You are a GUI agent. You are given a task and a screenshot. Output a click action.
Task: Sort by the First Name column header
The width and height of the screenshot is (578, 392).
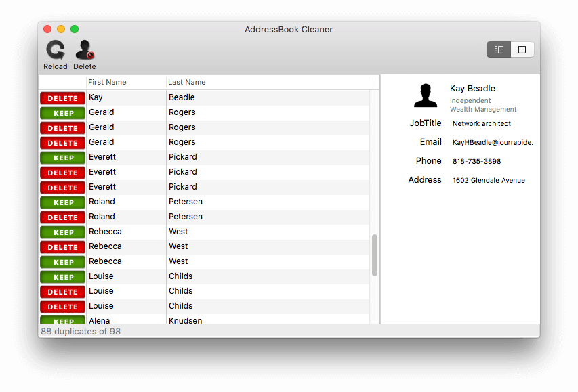tap(126, 82)
